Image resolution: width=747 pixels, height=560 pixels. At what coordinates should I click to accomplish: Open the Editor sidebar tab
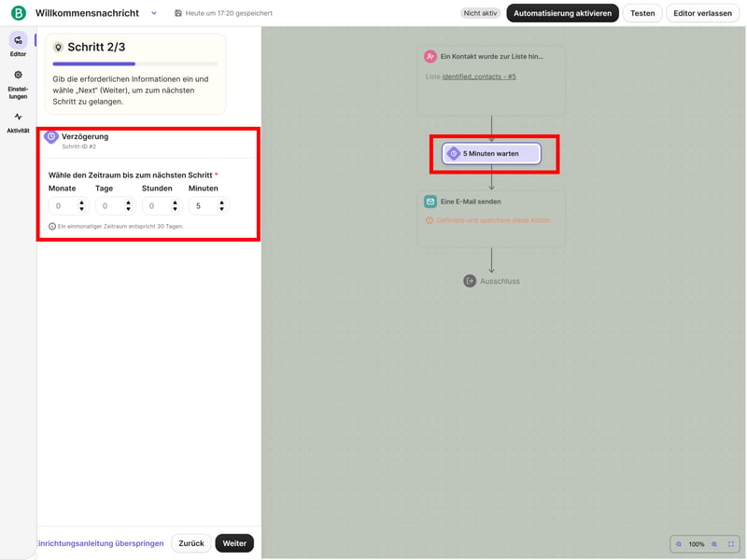(18, 44)
